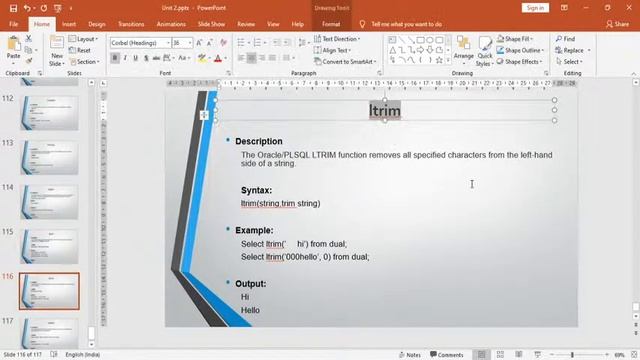Screen dimensions: 640x360
Task: Click Find in Editing group
Action: coord(565,39)
